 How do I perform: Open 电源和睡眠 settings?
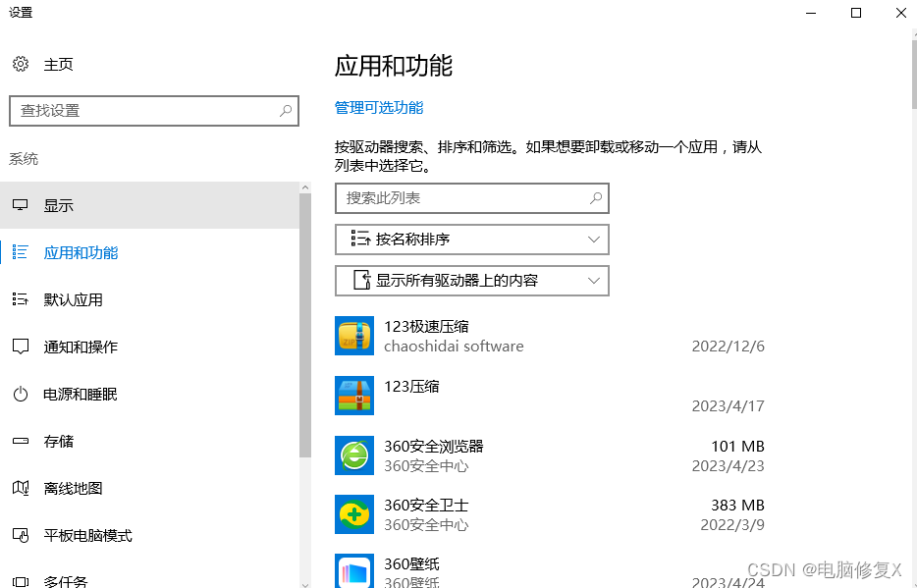point(149,394)
